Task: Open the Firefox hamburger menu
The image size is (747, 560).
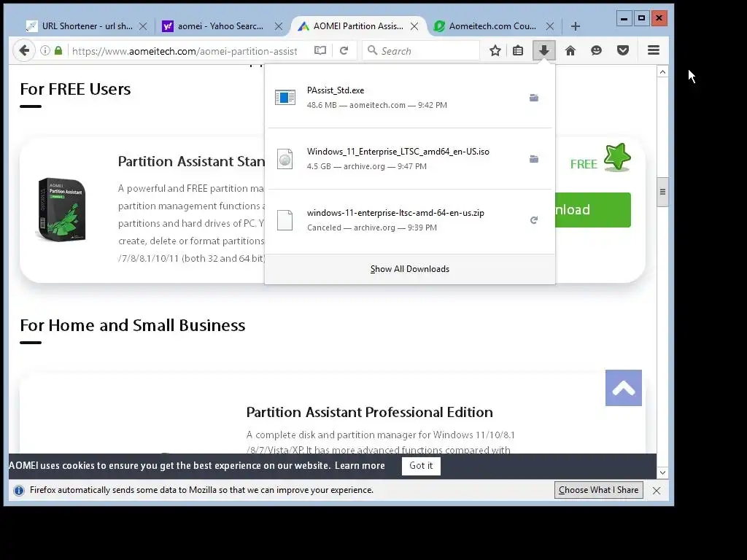Action: pos(654,50)
